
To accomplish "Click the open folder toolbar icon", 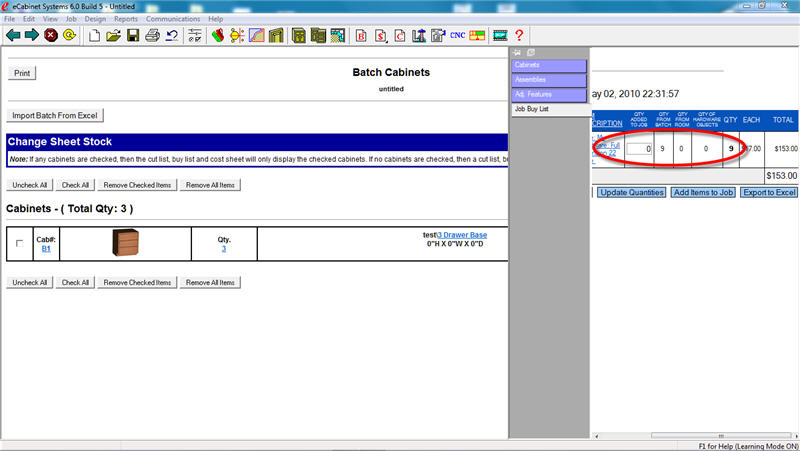I will click(114, 36).
